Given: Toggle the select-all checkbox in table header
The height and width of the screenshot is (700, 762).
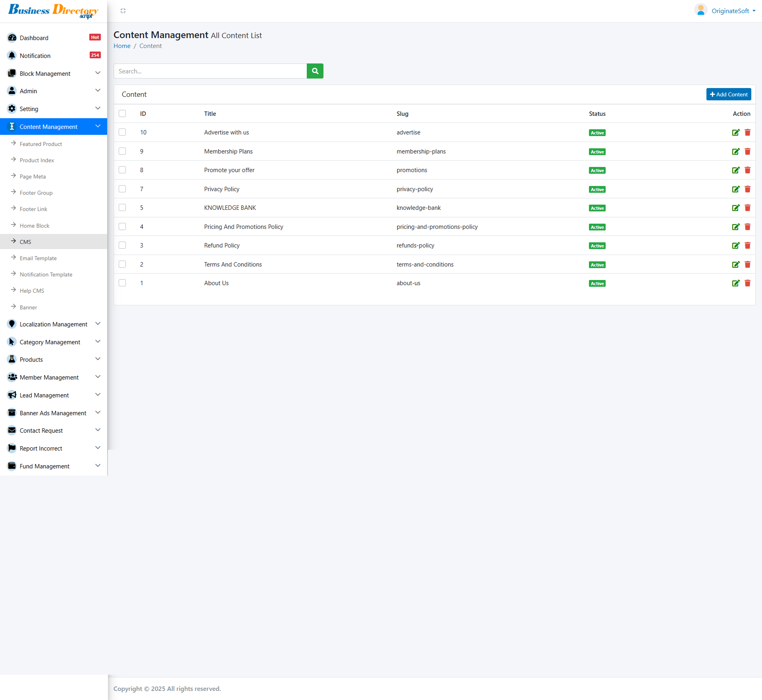Looking at the screenshot, I should point(122,113).
